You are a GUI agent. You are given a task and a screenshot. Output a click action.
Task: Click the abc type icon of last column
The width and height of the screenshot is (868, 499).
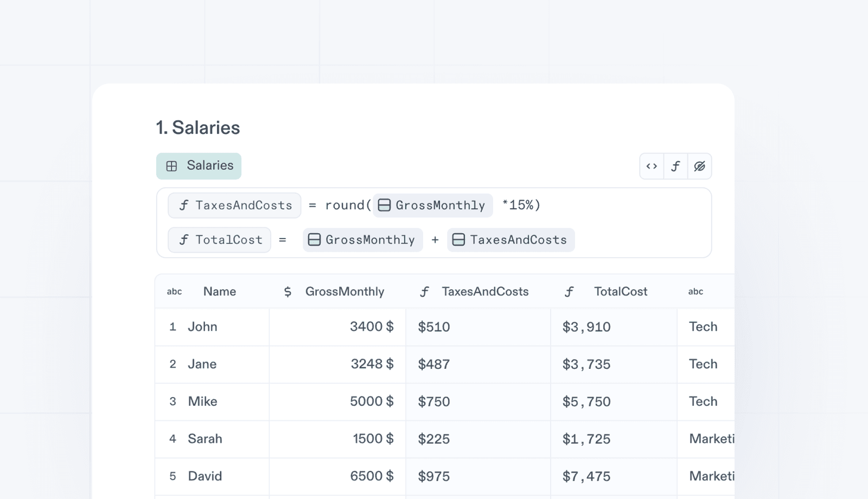[695, 292]
